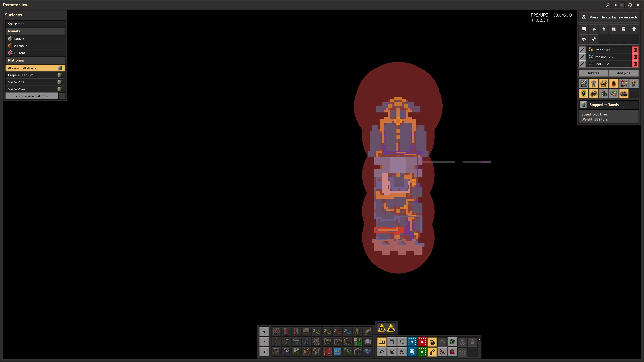Select Vulcanus planet surface

click(x=35, y=46)
